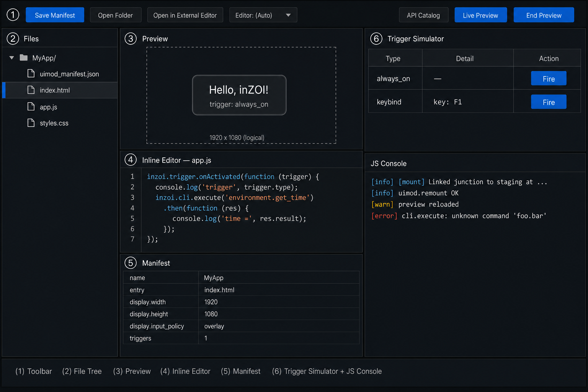Click the JS Console heading
The image size is (588, 392).
389,163
